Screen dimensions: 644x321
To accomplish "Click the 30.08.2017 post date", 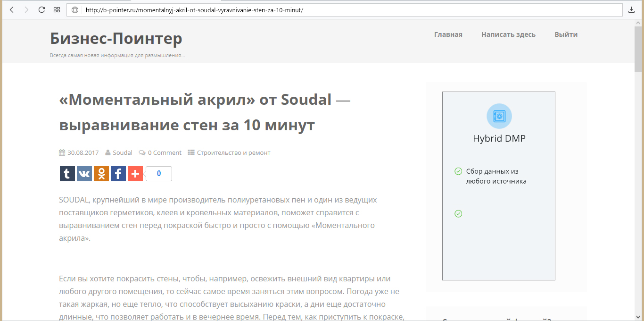I will [83, 152].
